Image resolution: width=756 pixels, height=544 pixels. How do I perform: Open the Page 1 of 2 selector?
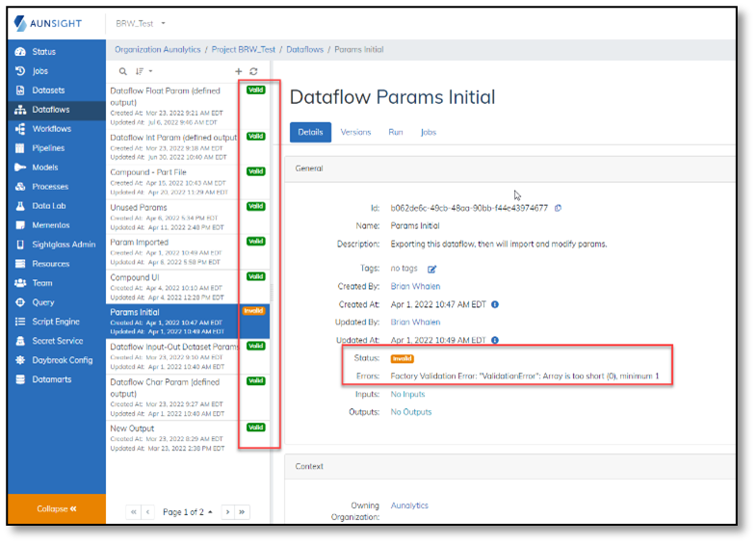coord(188,512)
